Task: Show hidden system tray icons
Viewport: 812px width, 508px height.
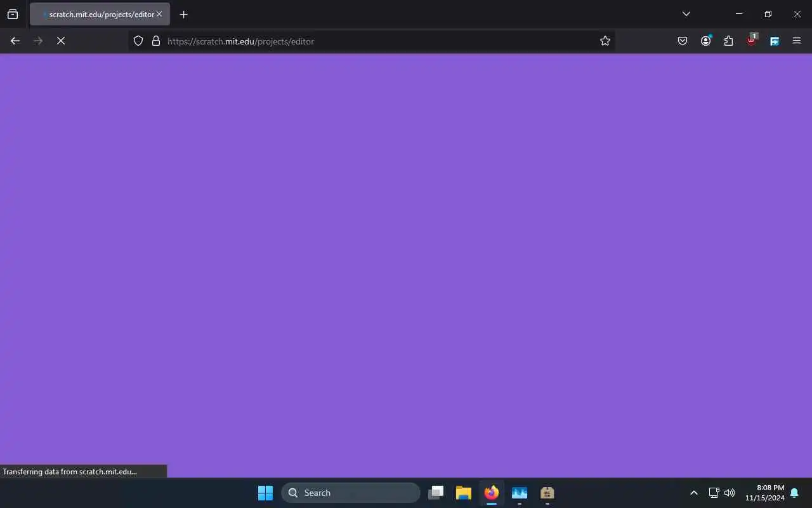Action: click(694, 493)
